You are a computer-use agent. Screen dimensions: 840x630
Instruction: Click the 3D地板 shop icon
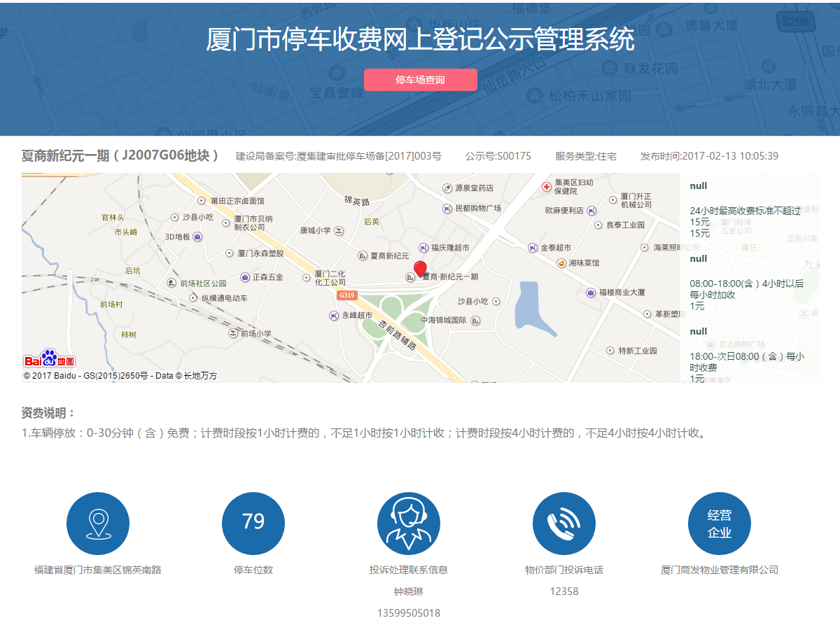pos(197,237)
